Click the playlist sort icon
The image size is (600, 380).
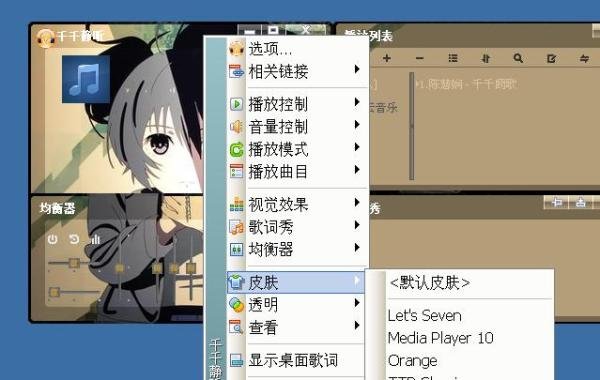486,58
